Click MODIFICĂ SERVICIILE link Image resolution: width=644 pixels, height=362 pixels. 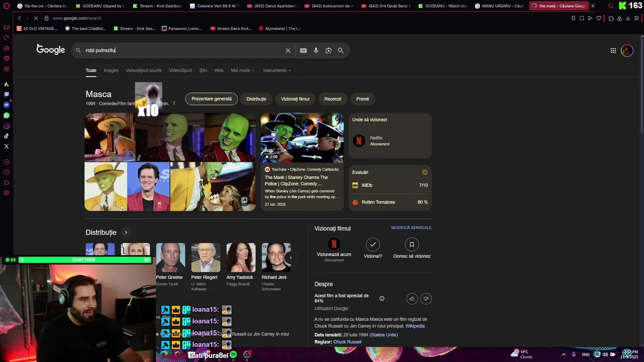coord(411,228)
